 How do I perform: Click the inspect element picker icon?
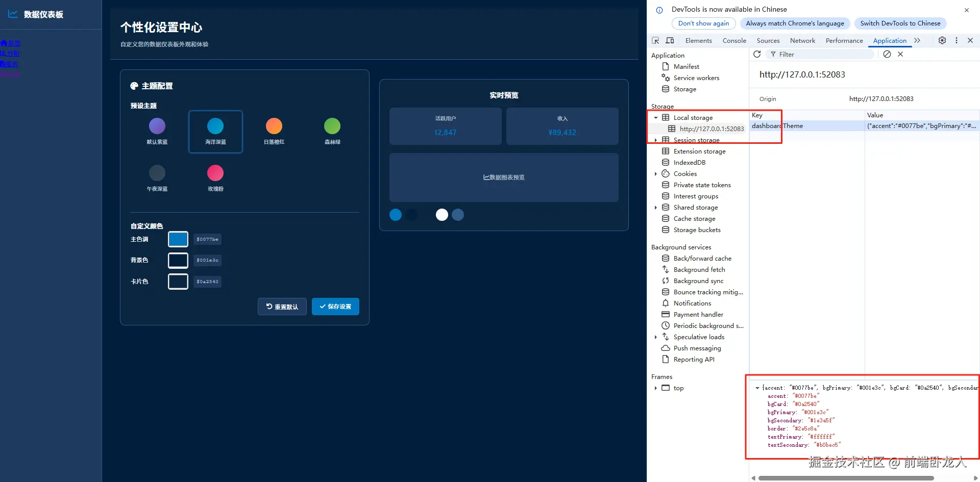[656, 40]
